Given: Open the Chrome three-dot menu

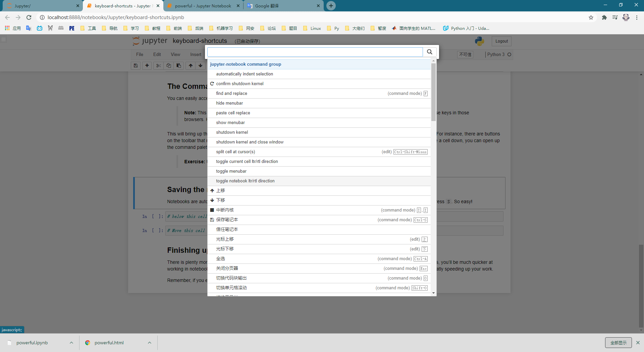Looking at the screenshot, I should (x=637, y=17).
